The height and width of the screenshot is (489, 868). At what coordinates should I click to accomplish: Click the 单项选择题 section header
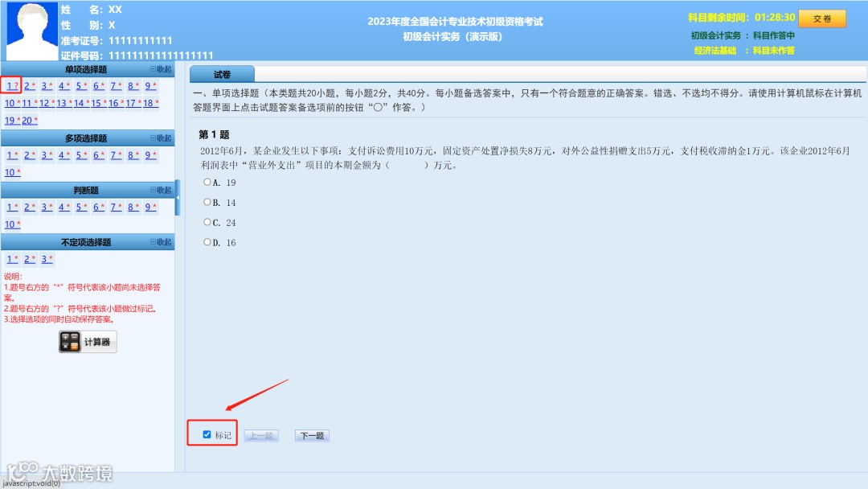coord(86,69)
